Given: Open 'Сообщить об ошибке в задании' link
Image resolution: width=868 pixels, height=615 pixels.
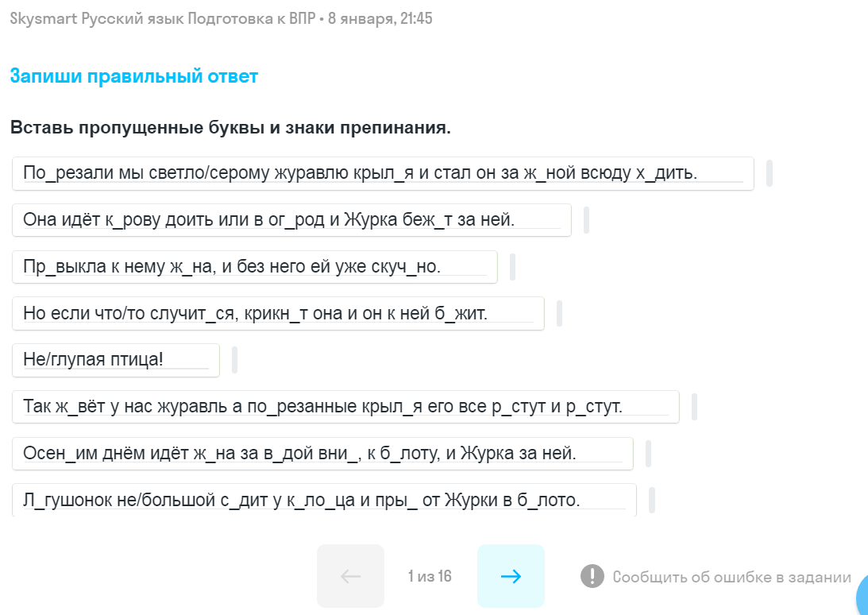Looking at the screenshot, I should 731,577.
